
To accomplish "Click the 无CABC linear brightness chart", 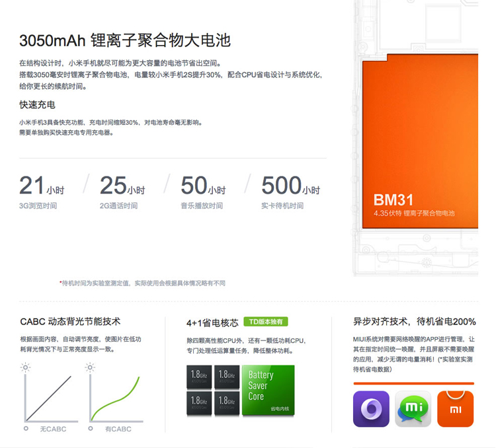I will click(51, 398).
